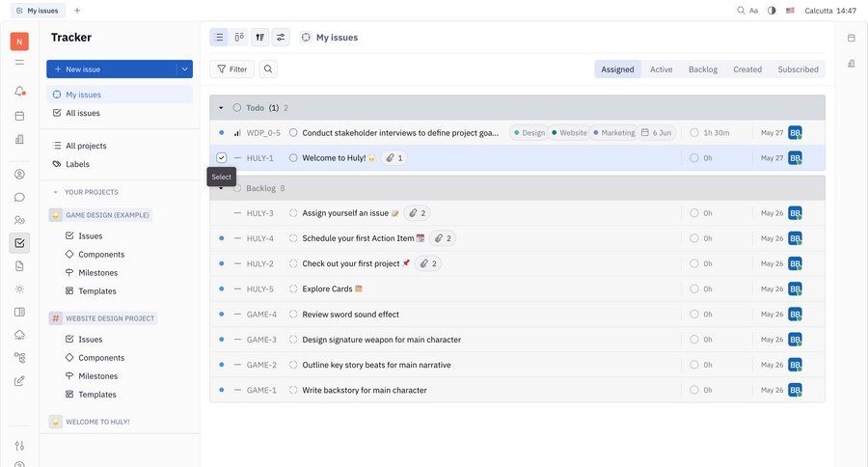Screen dimensions: 868x467
Task: Switch to the Subscribed tab
Action: tap(798, 69)
